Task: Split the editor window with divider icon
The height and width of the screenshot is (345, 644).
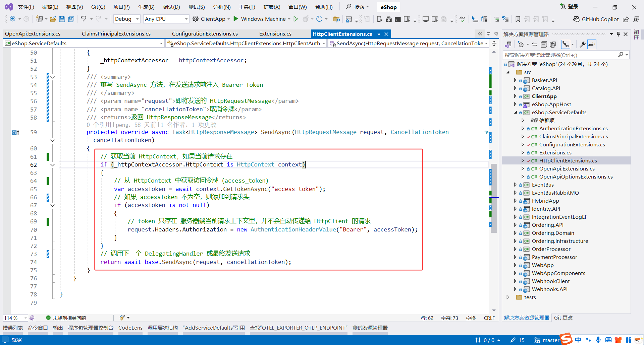Action: [494, 44]
